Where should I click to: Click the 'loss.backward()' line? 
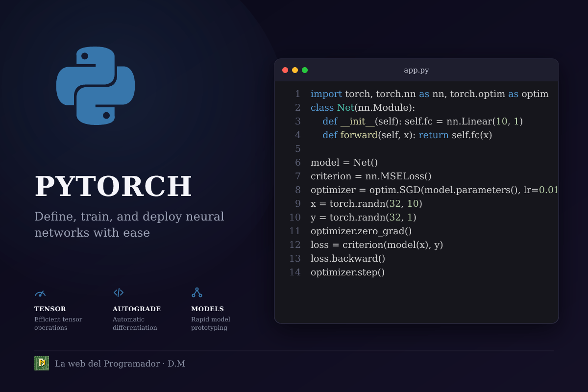pyautogui.click(x=348, y=258)
